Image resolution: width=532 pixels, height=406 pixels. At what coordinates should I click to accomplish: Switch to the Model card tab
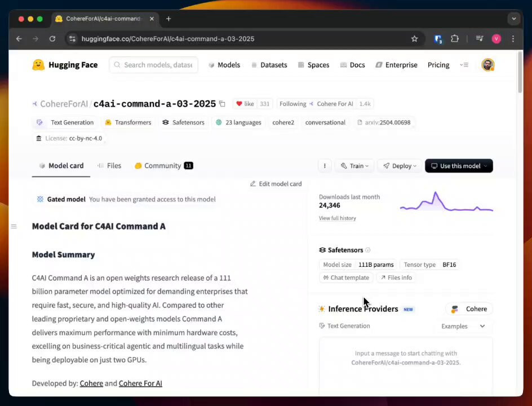(61, 166)
